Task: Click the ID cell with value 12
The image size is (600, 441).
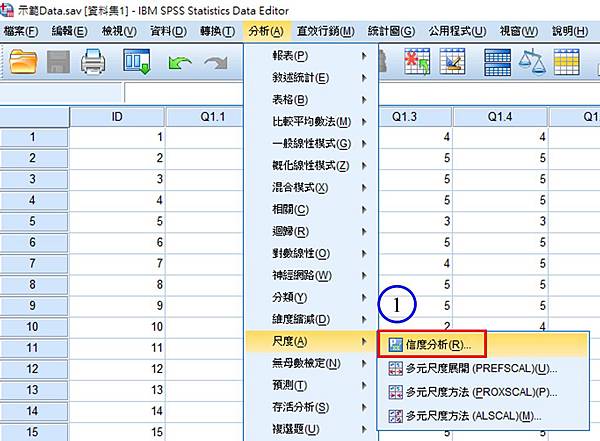Action: (117, 369)
